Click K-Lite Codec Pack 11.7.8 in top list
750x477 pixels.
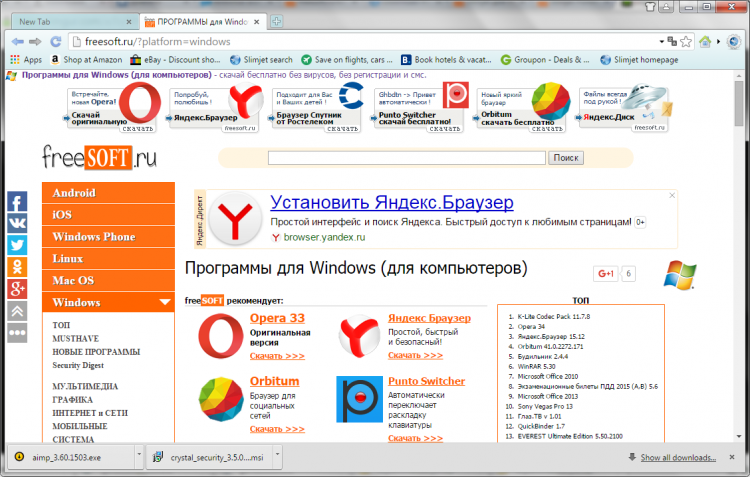553,317
